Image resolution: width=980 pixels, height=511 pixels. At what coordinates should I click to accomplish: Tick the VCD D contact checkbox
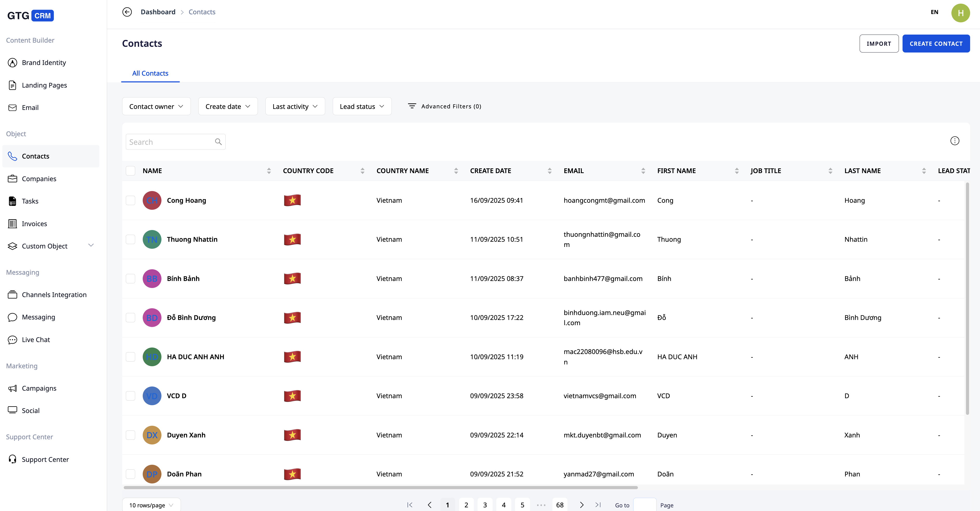(x=130, y=396)
